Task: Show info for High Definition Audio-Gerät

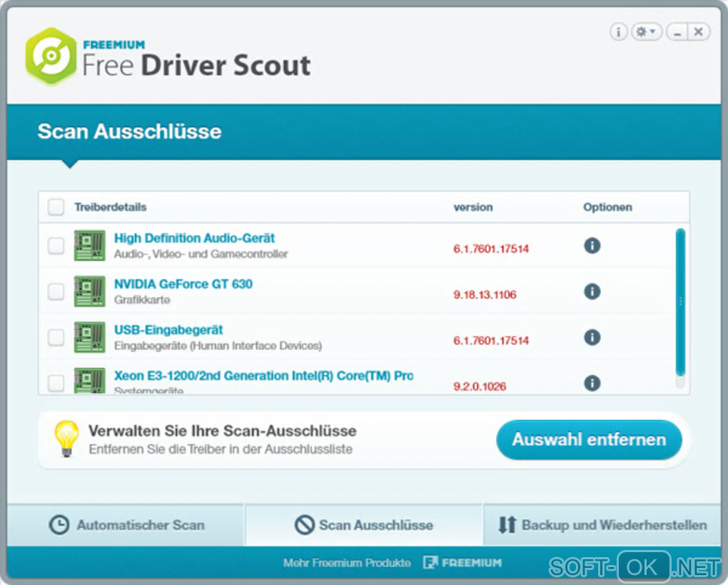Action: [x=592, y=245]
